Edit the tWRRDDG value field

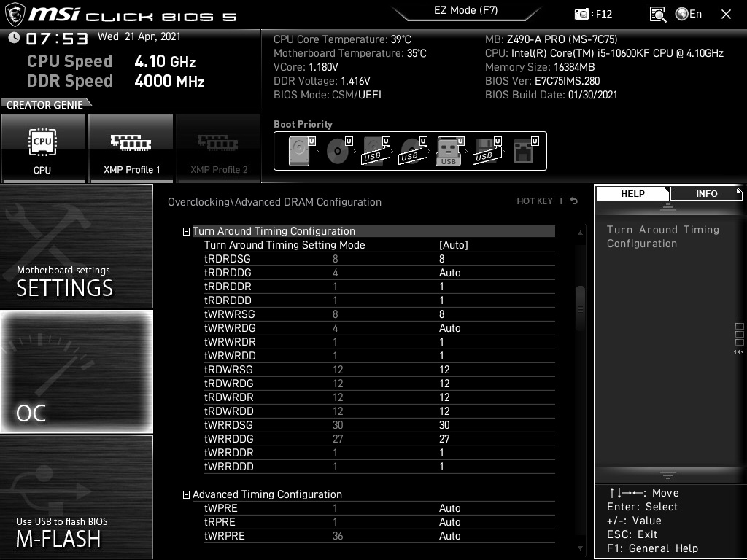pyautogui.click(x=444, y=438)
